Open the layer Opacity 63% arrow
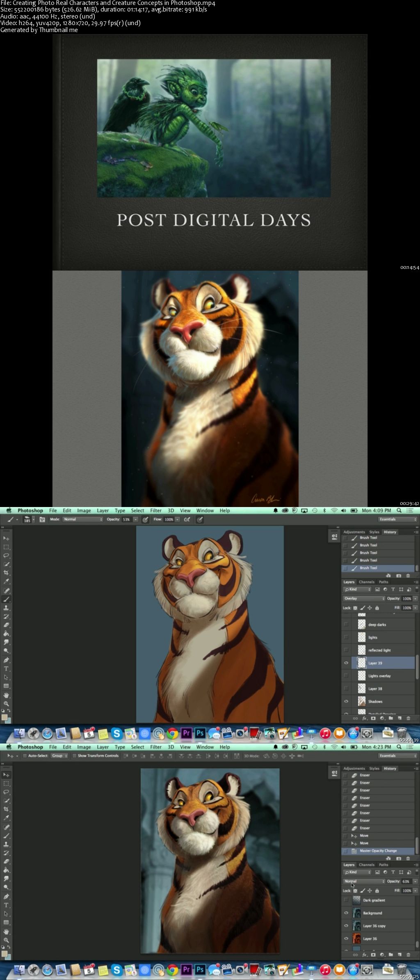This screenshot has width=420, height=980. click(x=415, y=881)
